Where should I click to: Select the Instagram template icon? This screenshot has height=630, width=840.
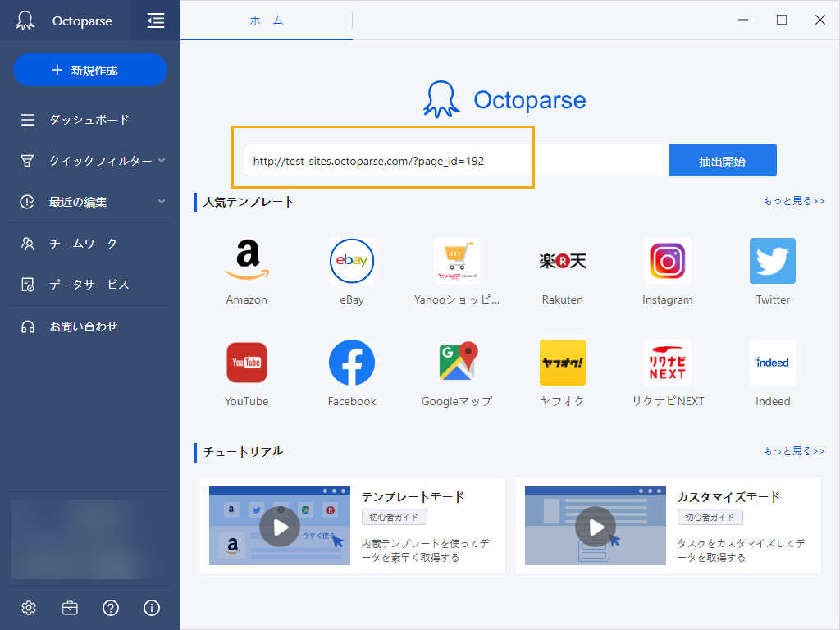pyautogui.click(x=668, y=261)
